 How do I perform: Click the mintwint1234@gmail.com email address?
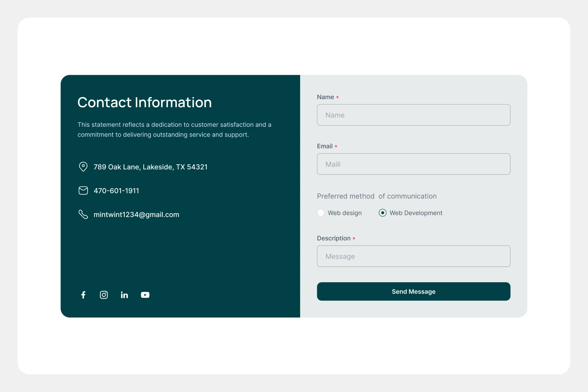(x=136, y=215)
